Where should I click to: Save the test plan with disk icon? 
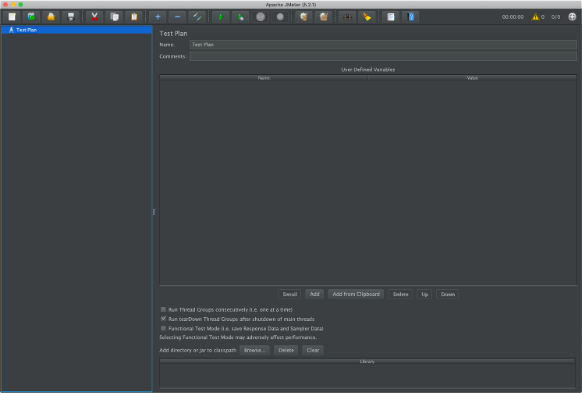pos(71,17)
